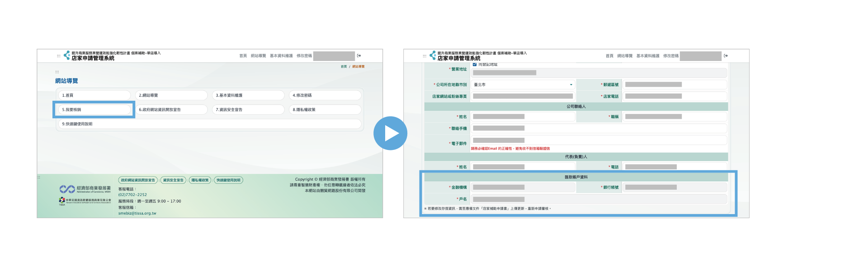Screen dimensions: 868x271
Task: Click the 郵遞區號 input field
Action: click(675, 84)
